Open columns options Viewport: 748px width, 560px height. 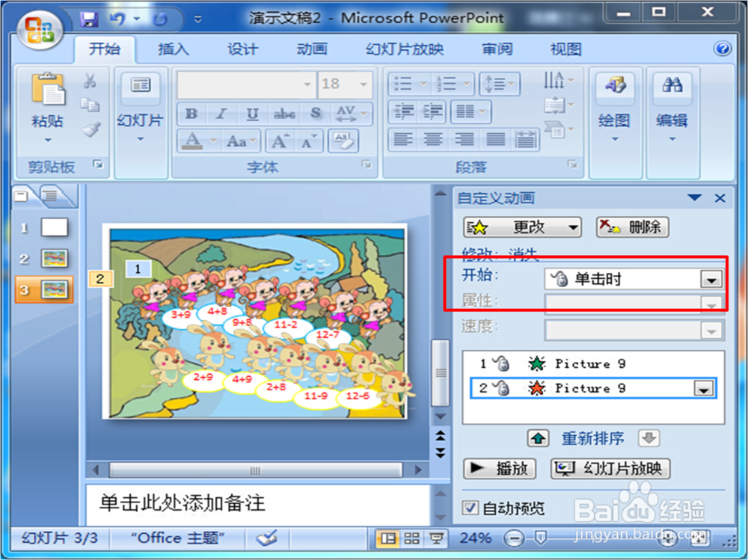470,112
